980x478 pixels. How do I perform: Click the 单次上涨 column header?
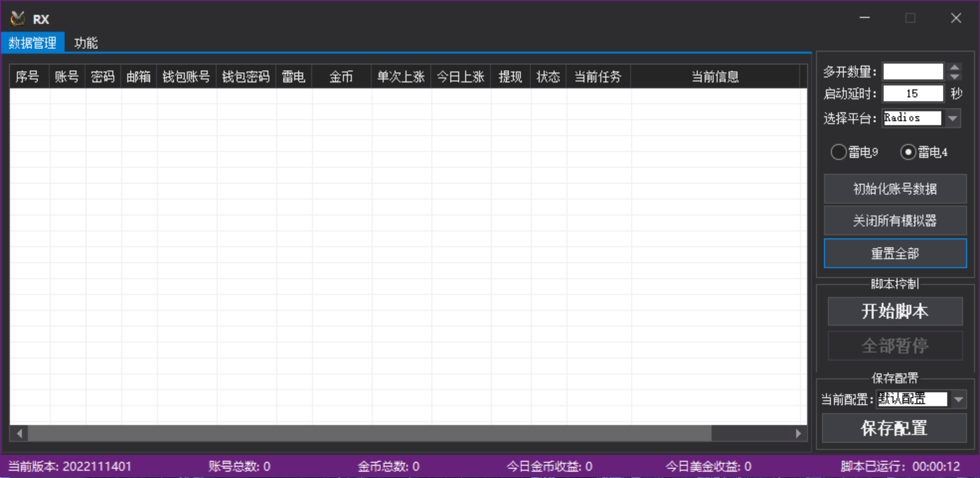pyautogui.click(x=401, y=77)
